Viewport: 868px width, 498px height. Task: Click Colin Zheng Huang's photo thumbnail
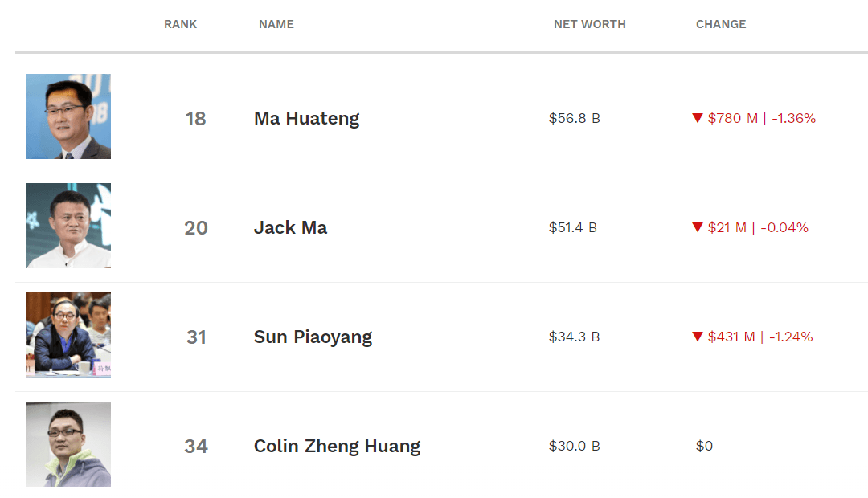[x=68, y=444]
